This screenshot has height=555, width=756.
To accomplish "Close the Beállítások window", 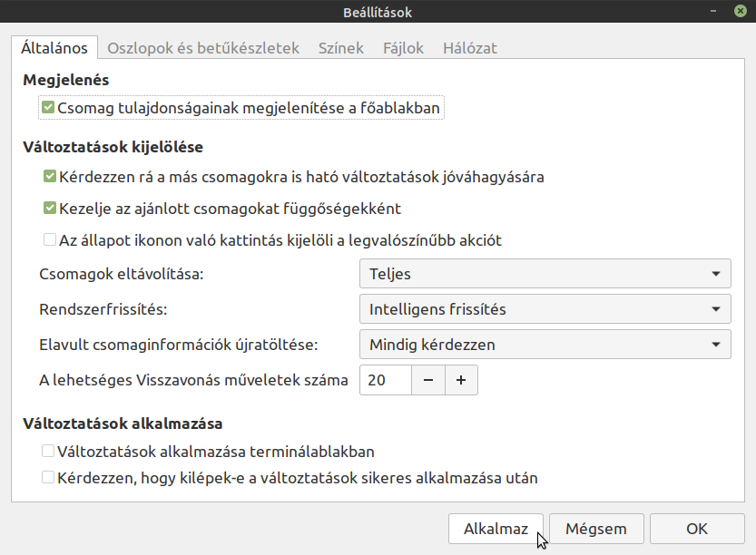I will tap(741, 11).
